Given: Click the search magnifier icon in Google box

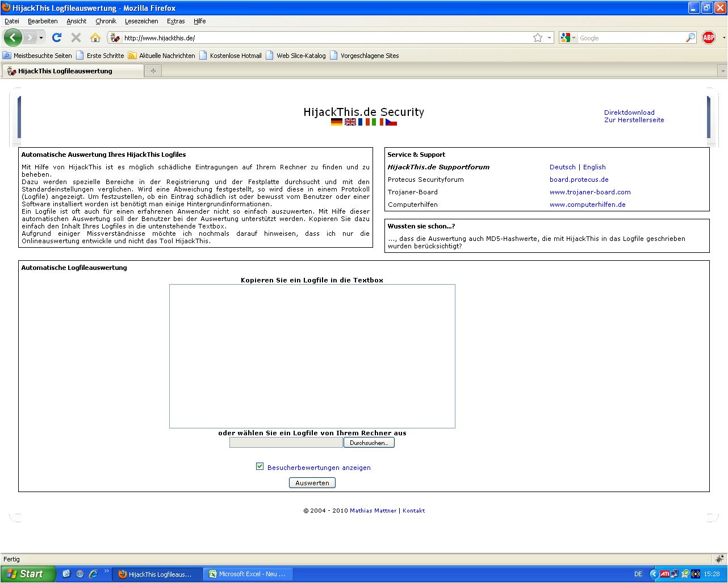Looking at the screenshot, I should click(x=691, y=38).
